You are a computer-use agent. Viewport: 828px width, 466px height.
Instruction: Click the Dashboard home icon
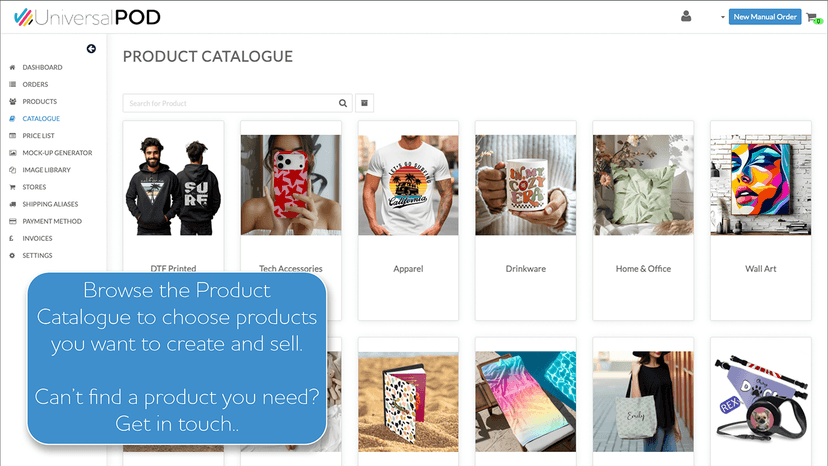pos(12,68)
